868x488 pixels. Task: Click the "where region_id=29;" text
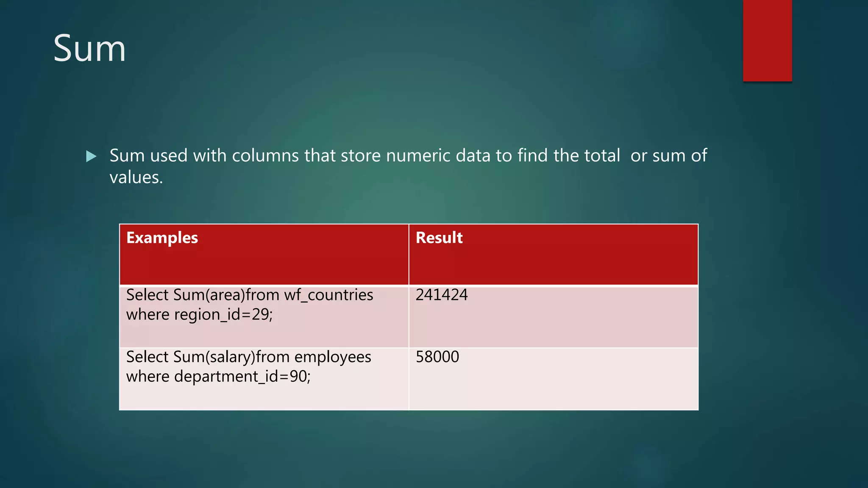(199, 315)
